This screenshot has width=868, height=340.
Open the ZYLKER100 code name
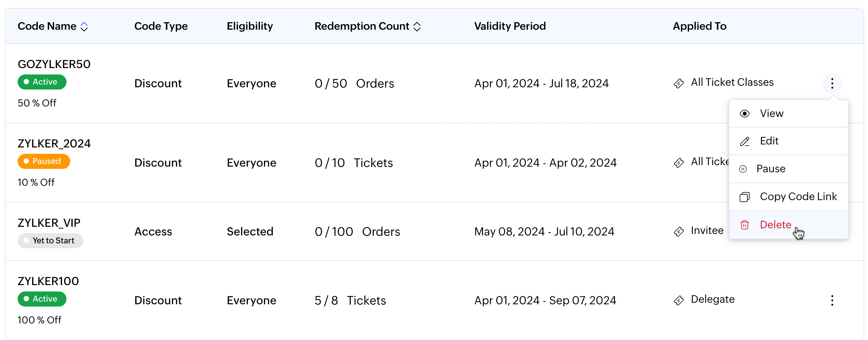pos(48,281)
